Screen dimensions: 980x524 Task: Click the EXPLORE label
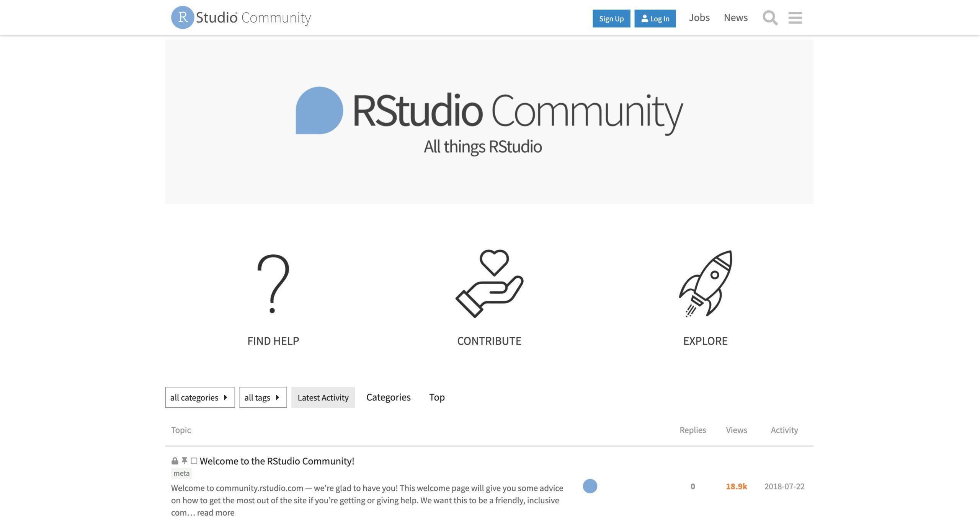(705, 341)
